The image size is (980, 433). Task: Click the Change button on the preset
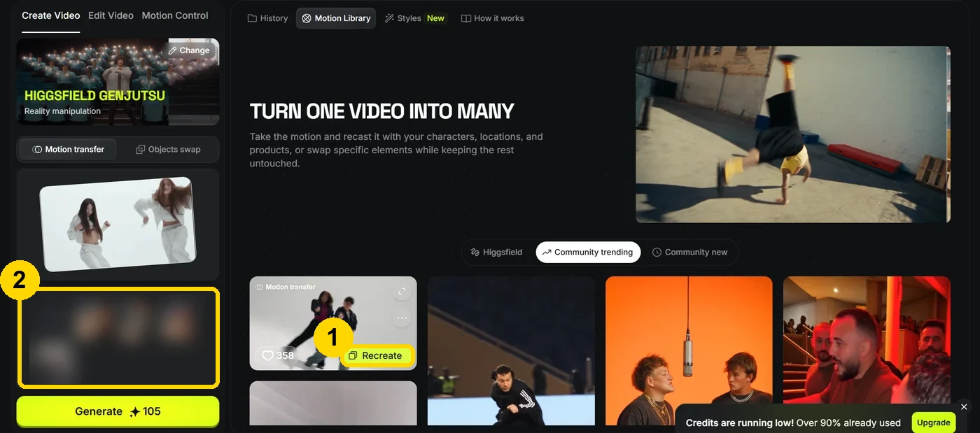pos(189,50)
